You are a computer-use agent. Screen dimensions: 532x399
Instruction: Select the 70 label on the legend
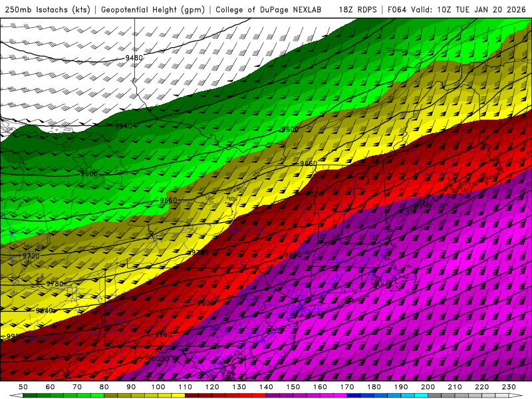[x=77, y=387]
